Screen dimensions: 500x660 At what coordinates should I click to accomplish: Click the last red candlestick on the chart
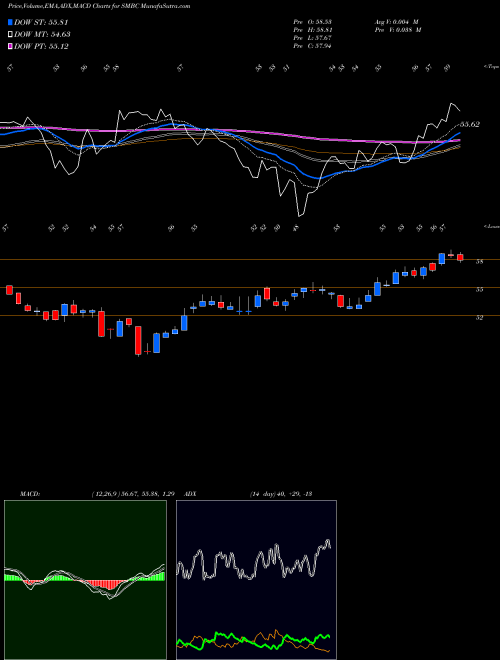click(460, 257)
